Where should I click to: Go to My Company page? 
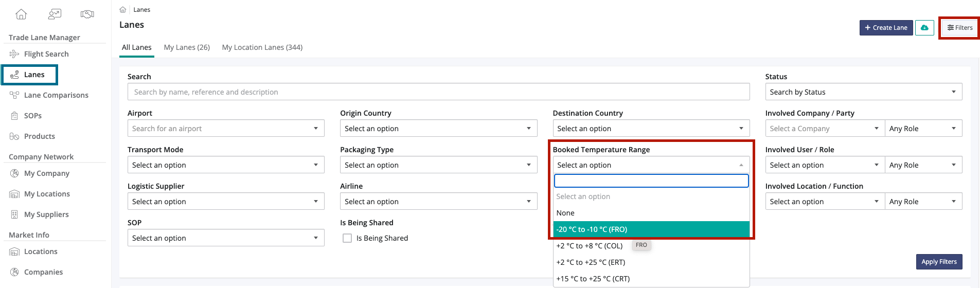click(x=47, y=173)
